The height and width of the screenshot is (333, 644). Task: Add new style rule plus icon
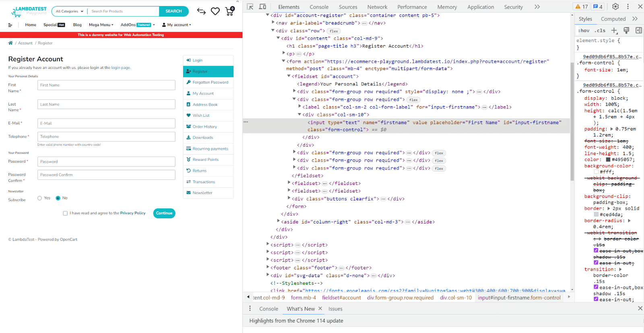tap(614, 31)
